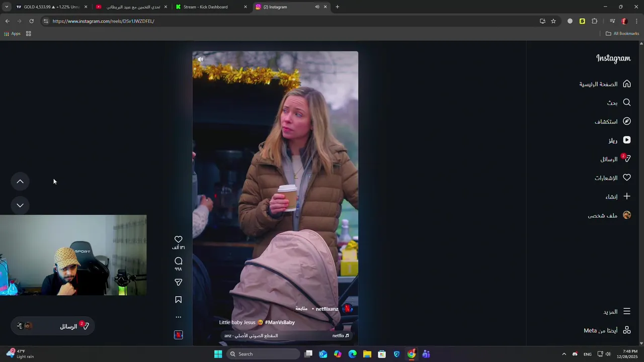Screen dimensions: 644x362
Task: Open Microsoft Teams from the taskbar
Action: coord(426,354)
